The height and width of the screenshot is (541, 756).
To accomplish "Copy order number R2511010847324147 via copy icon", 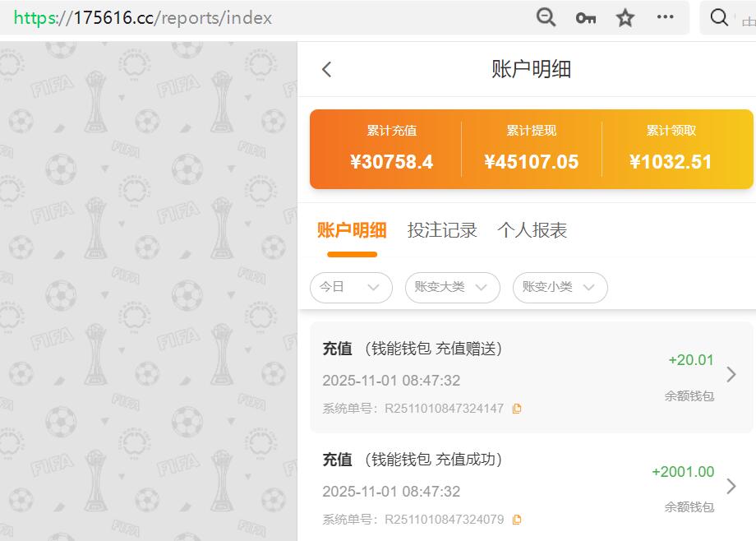I will coord(517,408).
